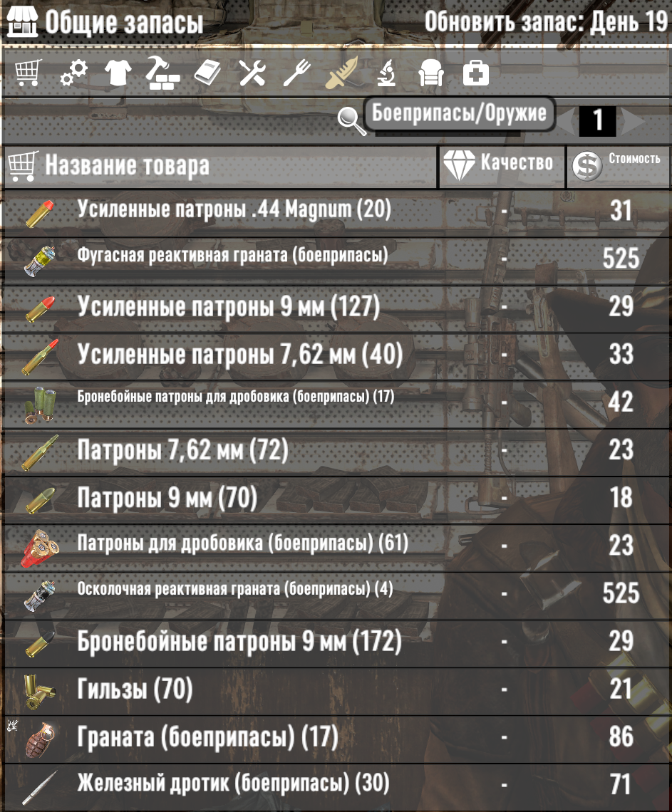This screenshot has width=672, height=812.
Task: Go to previous page arrow
Action: (x=567, y=121)
